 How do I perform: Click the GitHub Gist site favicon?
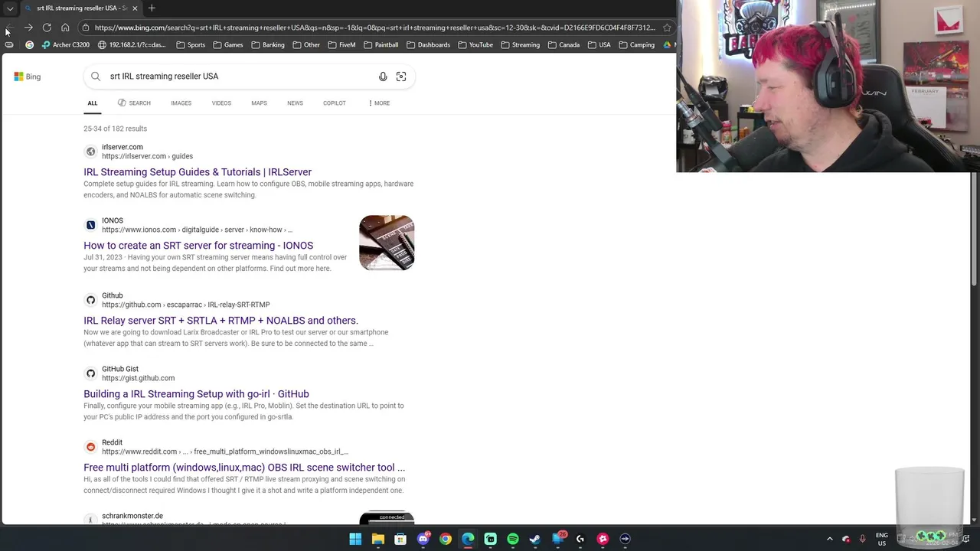(90, 373)
